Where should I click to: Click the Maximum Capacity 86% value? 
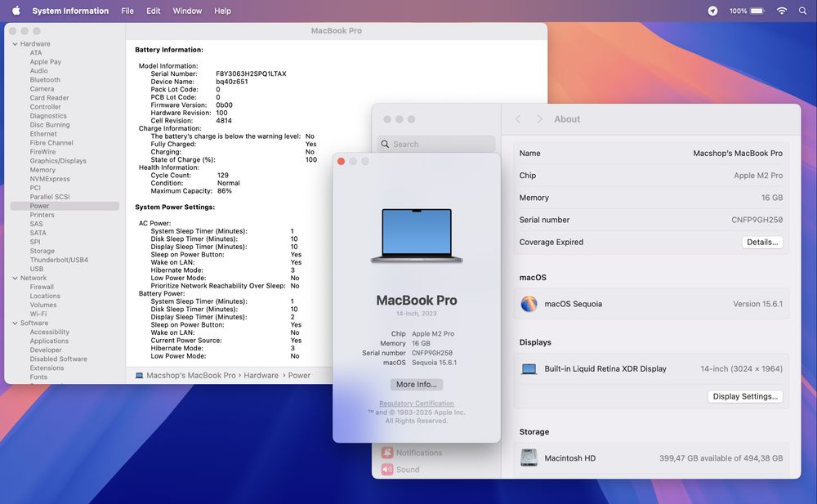tap(225, 191)
